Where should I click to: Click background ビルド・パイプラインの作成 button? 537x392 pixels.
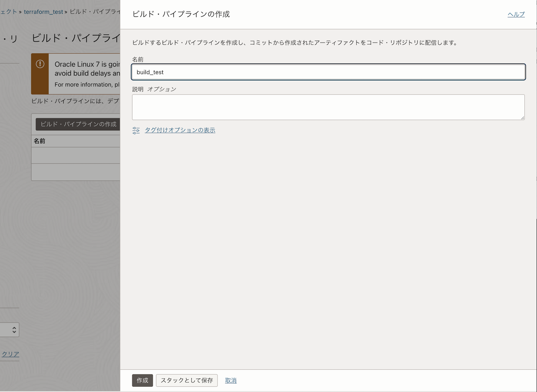click(78, 124)
